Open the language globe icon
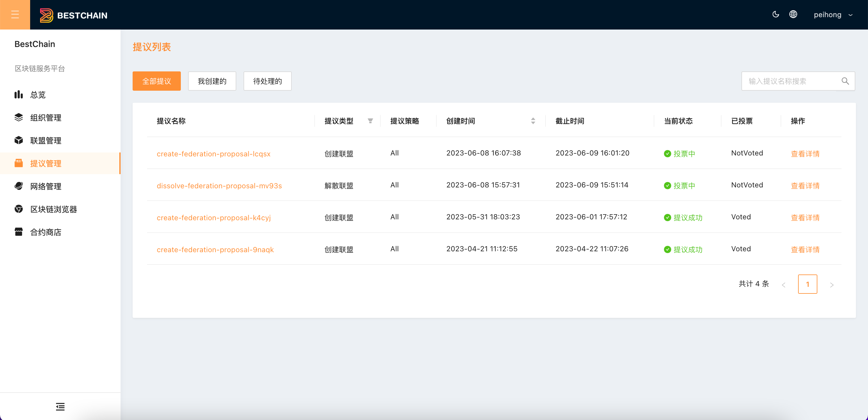 [x=793, y=14]
